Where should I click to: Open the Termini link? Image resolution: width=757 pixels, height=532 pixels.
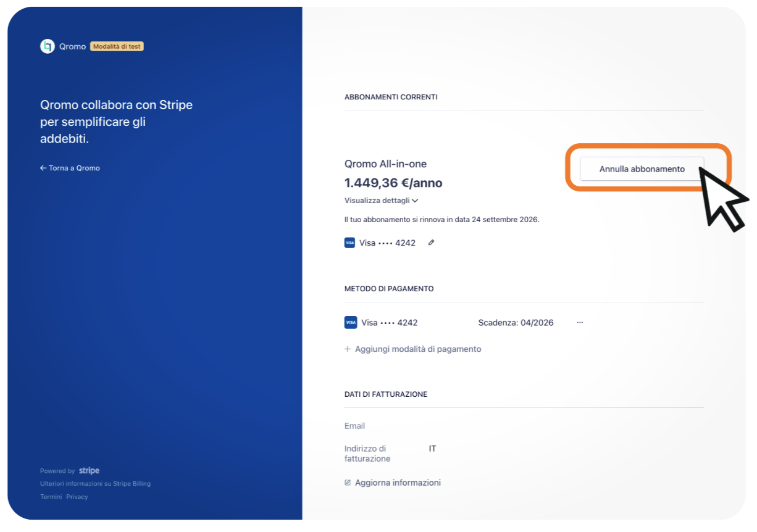(51, 497)
